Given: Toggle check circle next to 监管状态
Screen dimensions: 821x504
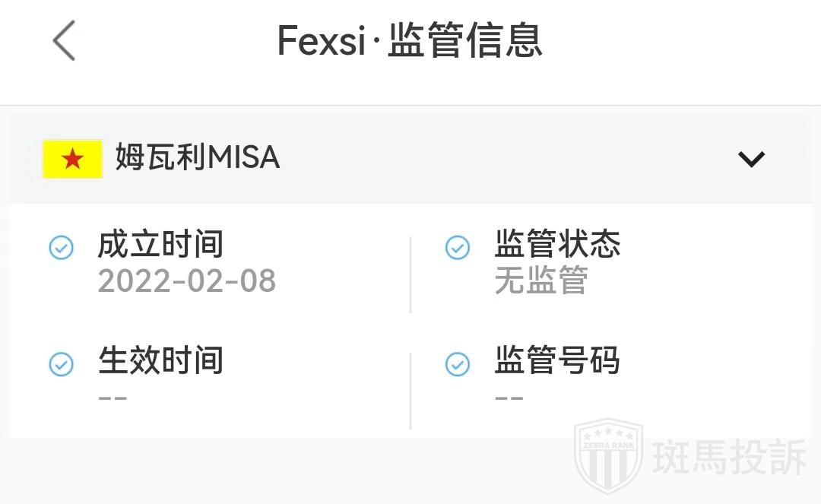Looking at the screenshot, I should point(457,247).
